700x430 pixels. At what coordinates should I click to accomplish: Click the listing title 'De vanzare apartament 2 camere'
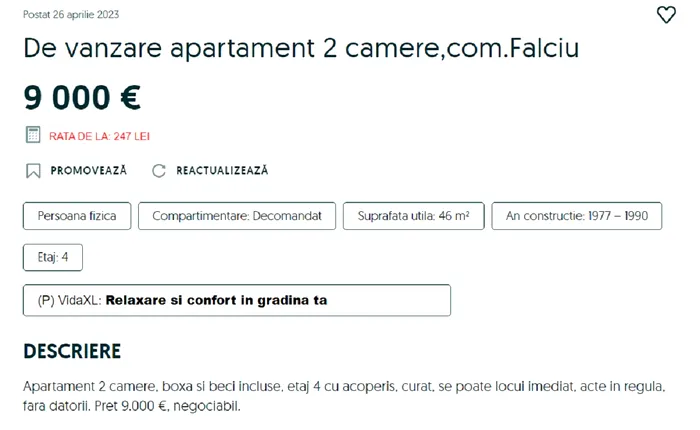point(301,49)
